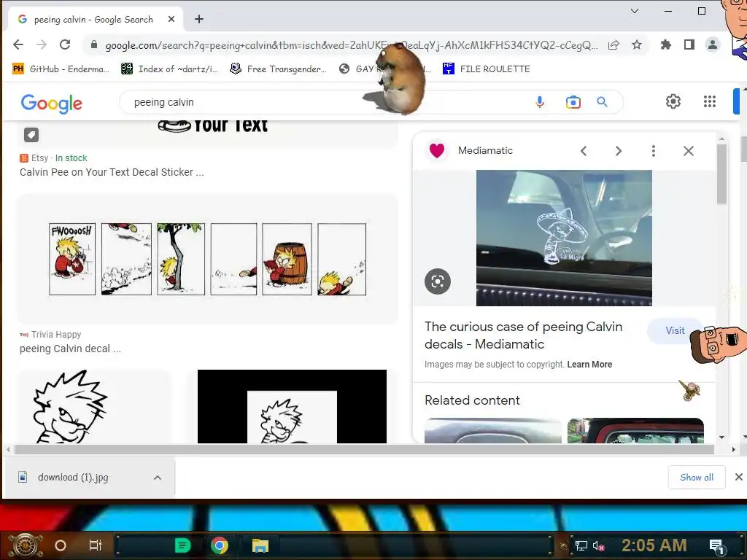Start voice search with microphone
The image size is (747, 560).
coord(540,102)
